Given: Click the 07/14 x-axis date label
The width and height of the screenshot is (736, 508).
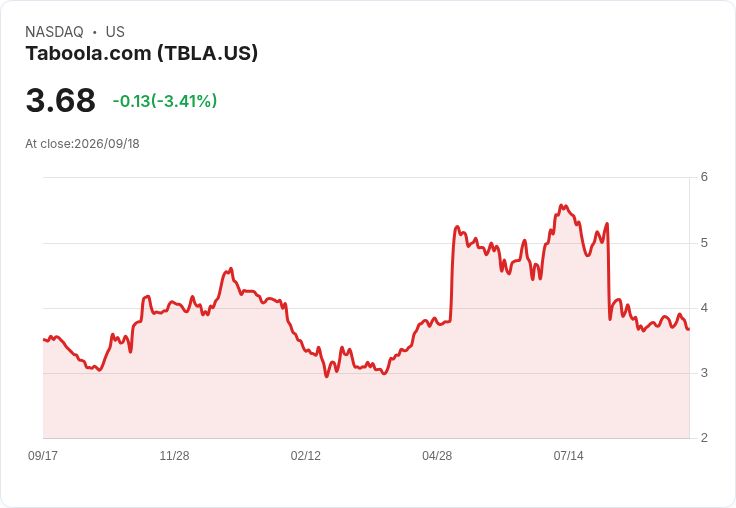Looking at the screenshot, I should [x=568, y=455].
